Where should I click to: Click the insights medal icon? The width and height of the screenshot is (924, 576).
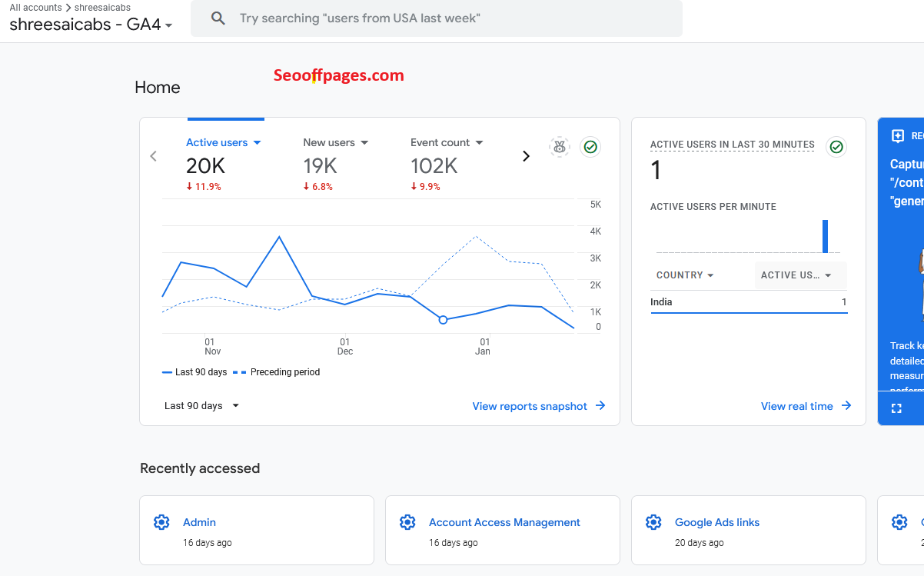[x=560, y=147]
